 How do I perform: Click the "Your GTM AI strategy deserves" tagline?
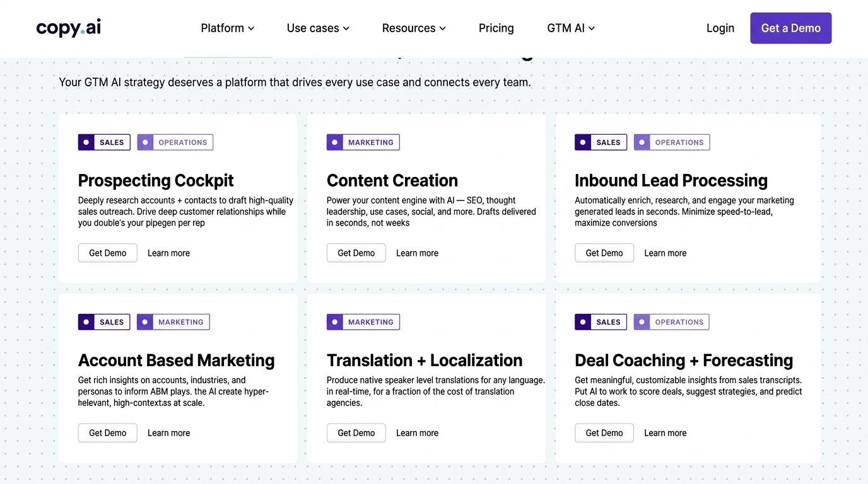tap(295, 83)
